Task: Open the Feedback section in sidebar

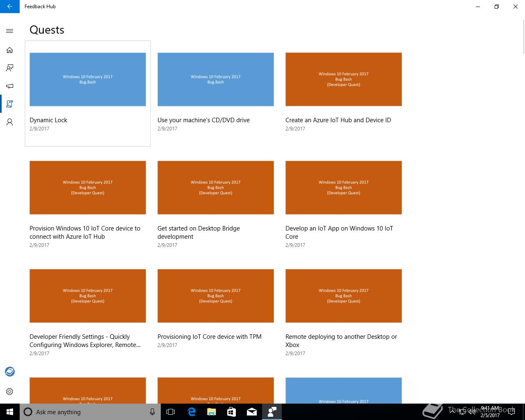Action: 10,68
